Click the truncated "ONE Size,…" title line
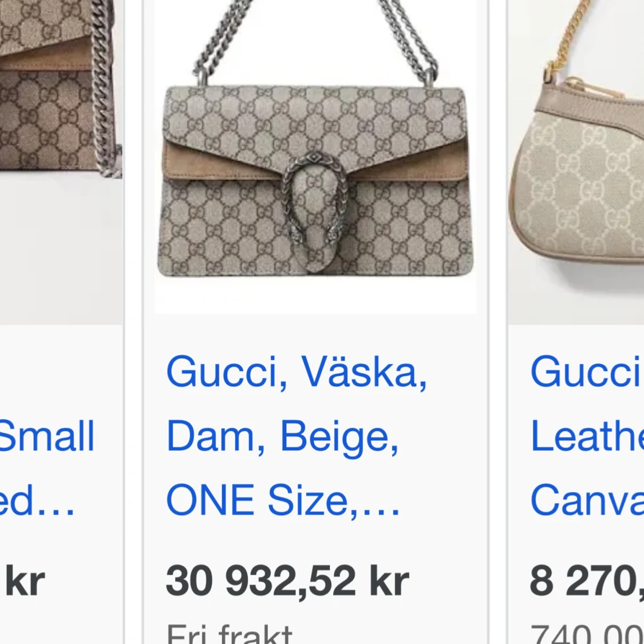 pos(283,500)
